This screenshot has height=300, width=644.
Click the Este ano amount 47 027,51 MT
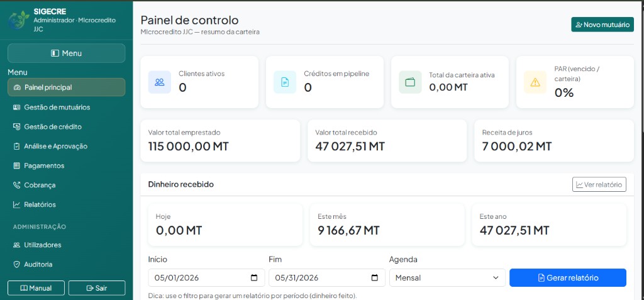coord(514,231)
